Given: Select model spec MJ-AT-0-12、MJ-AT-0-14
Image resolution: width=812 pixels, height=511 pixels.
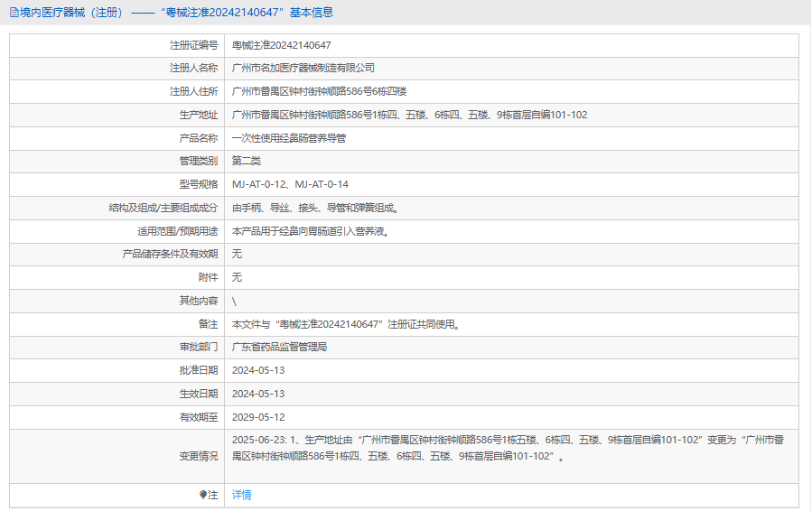Looking at the screenshot, I should pyautogui.click(x=290, y=184).
